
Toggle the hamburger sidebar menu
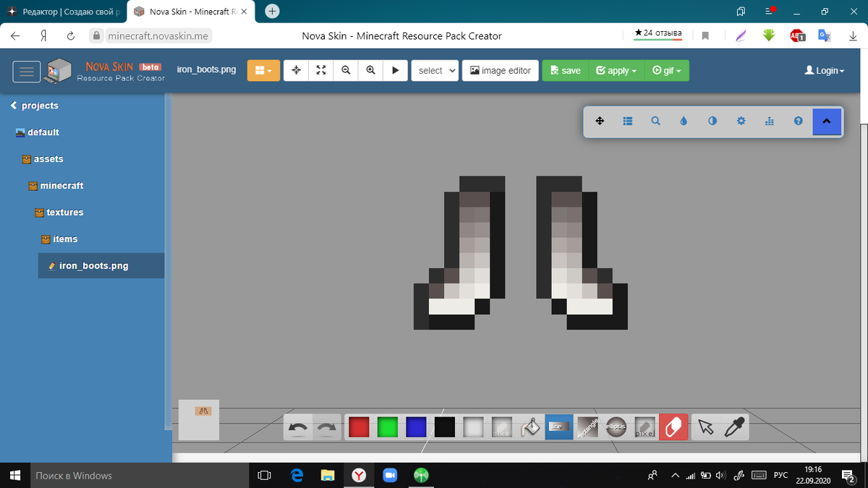click(27, 71)
